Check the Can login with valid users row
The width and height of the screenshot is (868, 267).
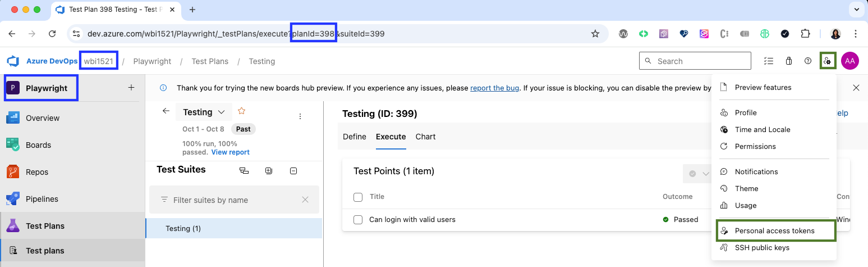(x=358, y=219)
